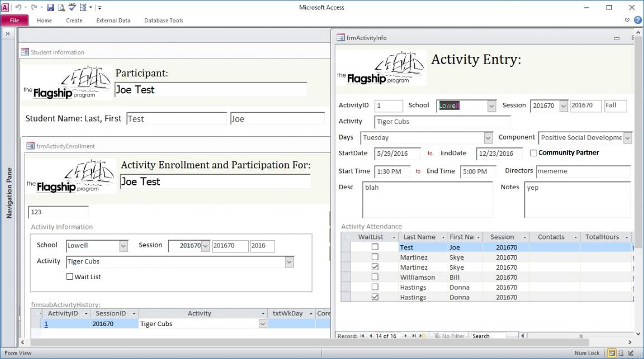
Task: Select the Williamson last name cell
Action: [423, 277]
